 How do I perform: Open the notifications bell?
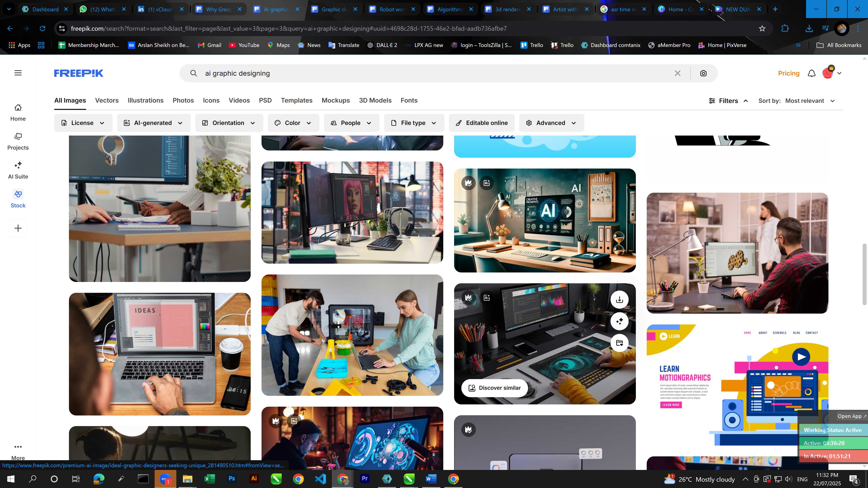[812, 73]
